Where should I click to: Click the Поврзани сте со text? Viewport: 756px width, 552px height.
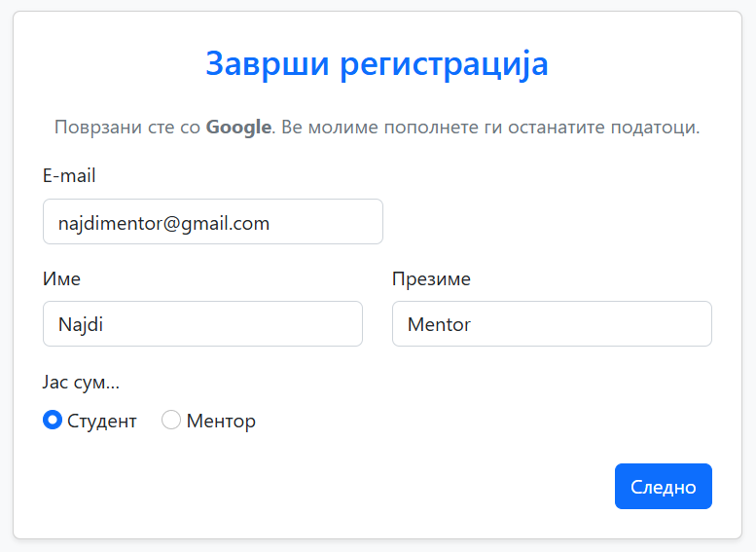tap(127, 128)
